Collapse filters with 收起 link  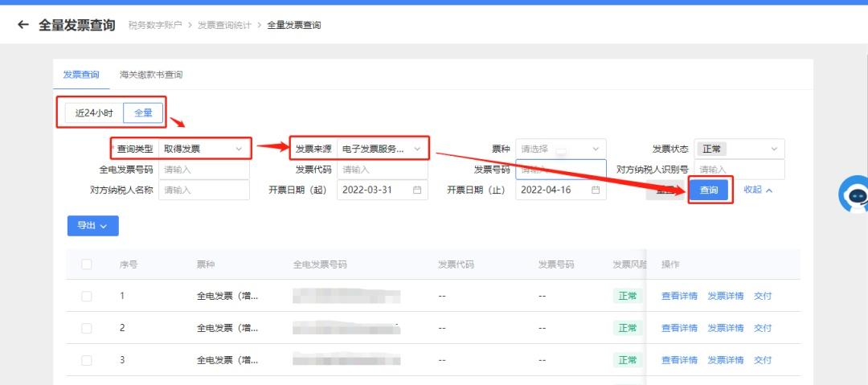(x=757, y=190)
